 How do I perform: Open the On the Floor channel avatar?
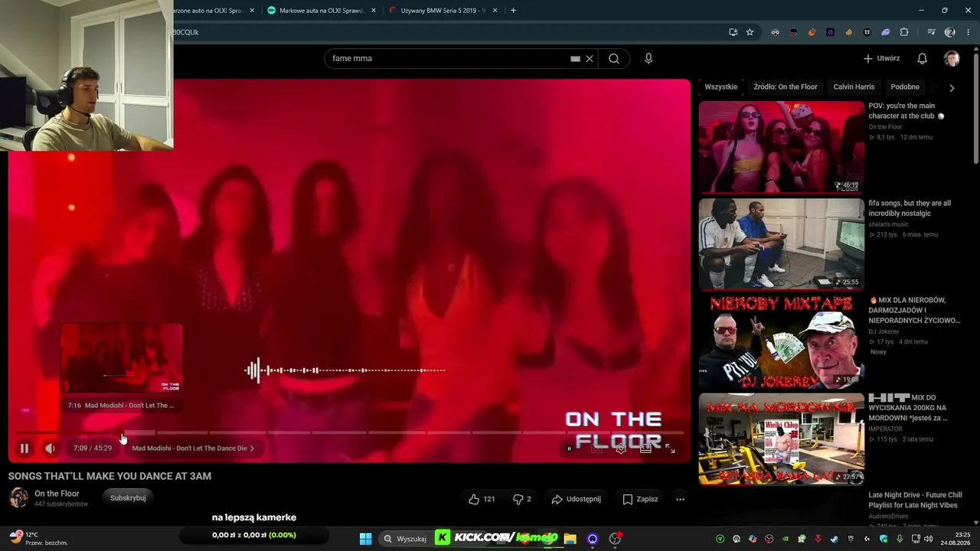pyautogui.click(x=18, y=497)
